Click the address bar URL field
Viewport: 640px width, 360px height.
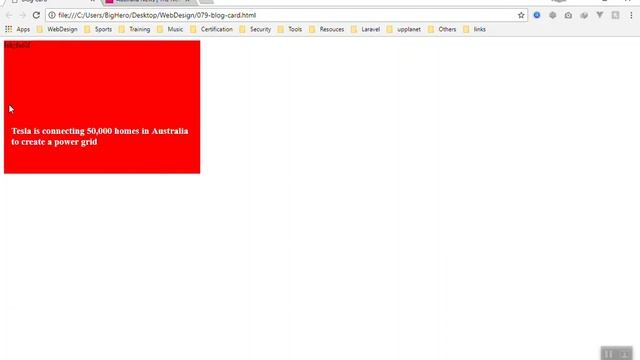(286, 15)
